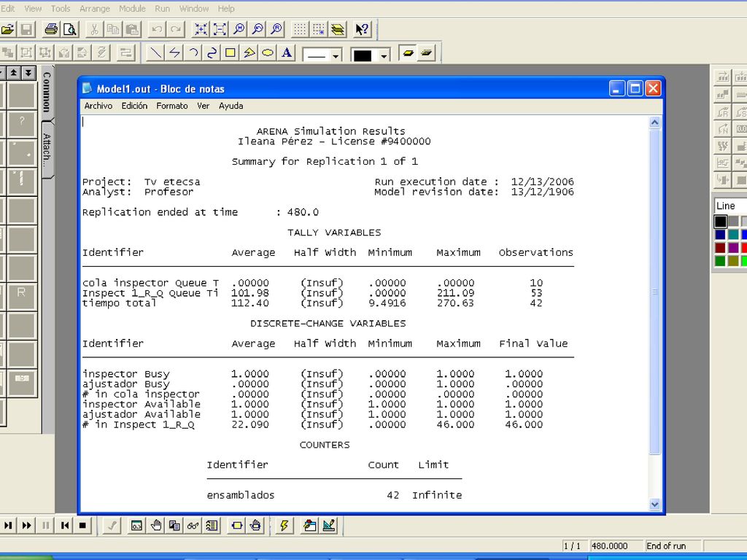Print the model using the printer icon

pos(51,29)
